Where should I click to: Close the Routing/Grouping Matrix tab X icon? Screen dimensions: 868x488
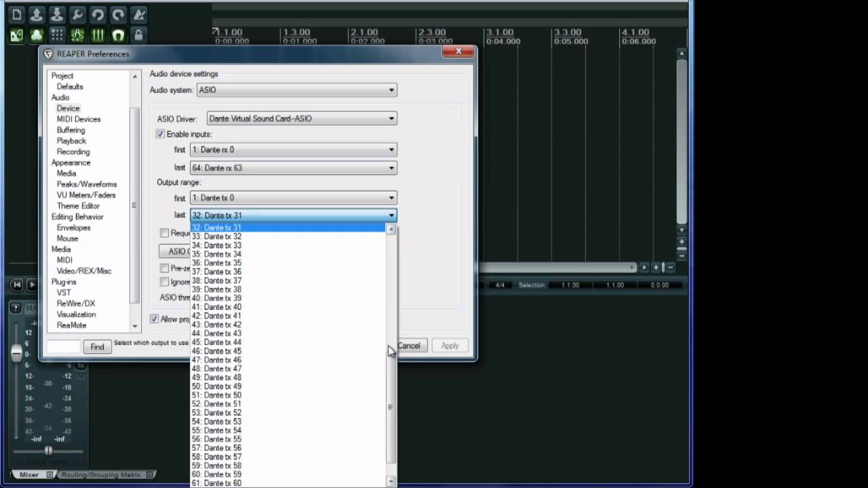[x=149, y=475]
